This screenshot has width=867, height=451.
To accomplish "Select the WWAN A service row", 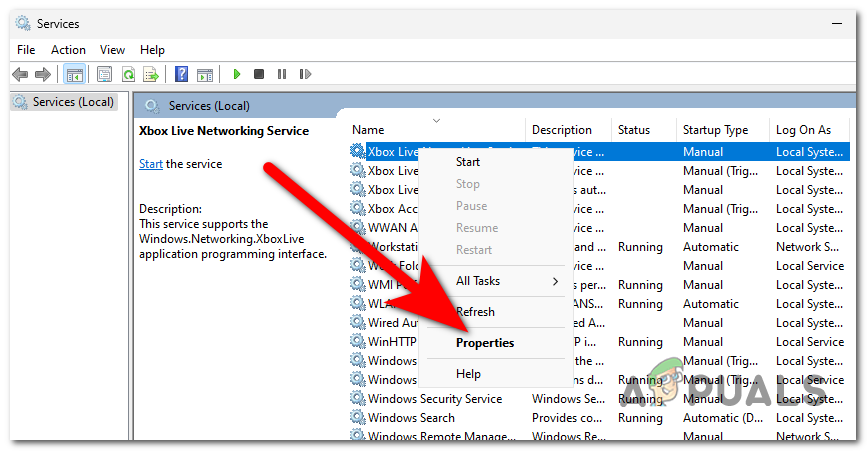I will [599, 227].
